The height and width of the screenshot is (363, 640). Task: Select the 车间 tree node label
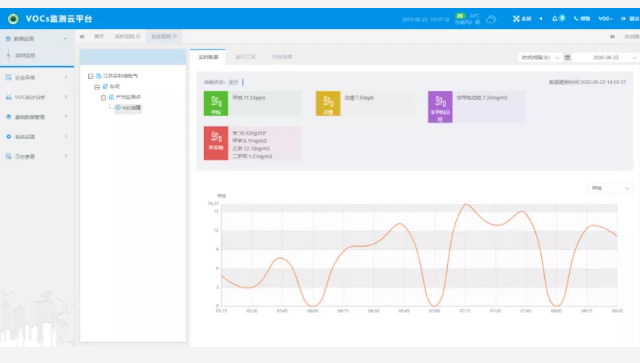[115, 87]
